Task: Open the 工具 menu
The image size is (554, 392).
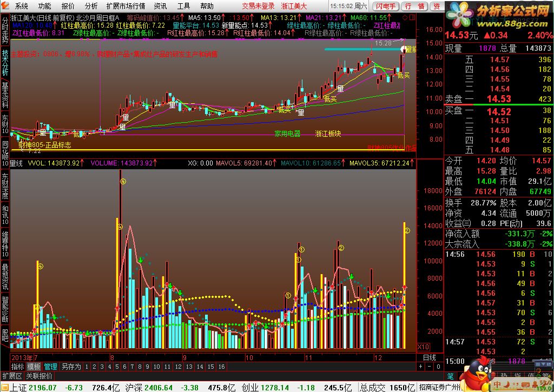Action: pyautogui.click(x=184, y=6)
